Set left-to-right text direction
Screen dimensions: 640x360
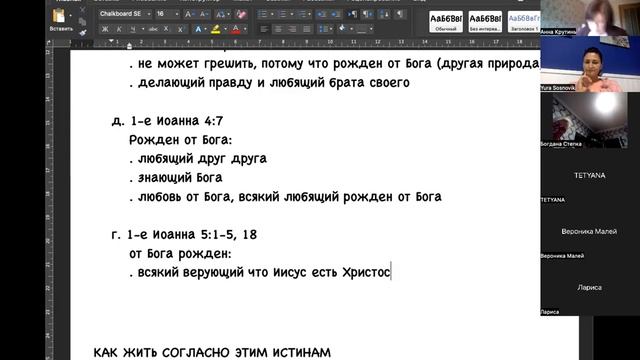[x=352, y=14]
